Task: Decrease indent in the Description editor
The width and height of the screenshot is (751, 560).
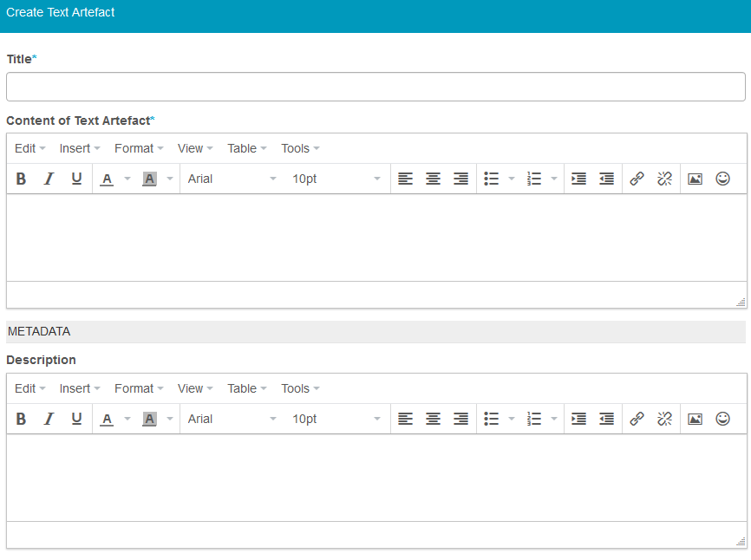Action: pyautogui.click(x=606, y=419)
